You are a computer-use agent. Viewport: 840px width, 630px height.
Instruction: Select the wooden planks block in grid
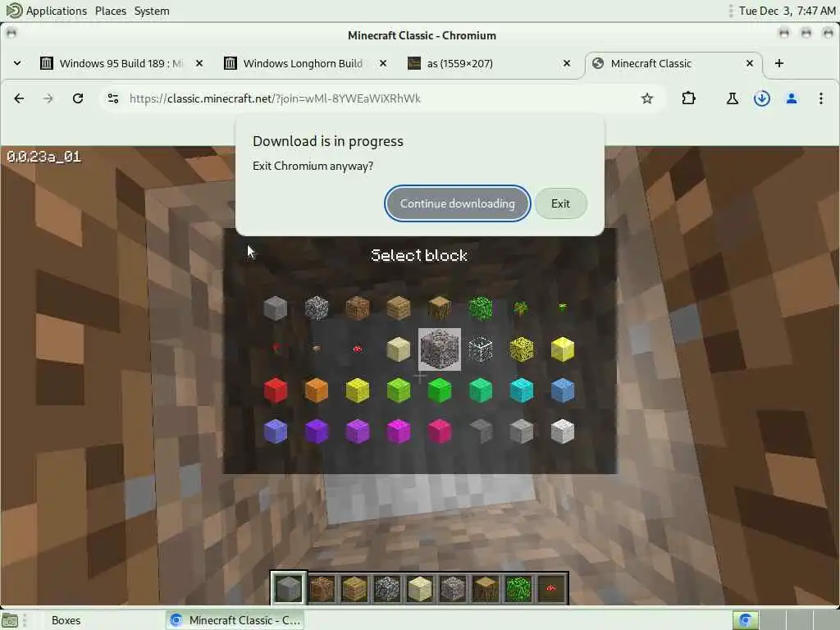[x=398, y=308]
